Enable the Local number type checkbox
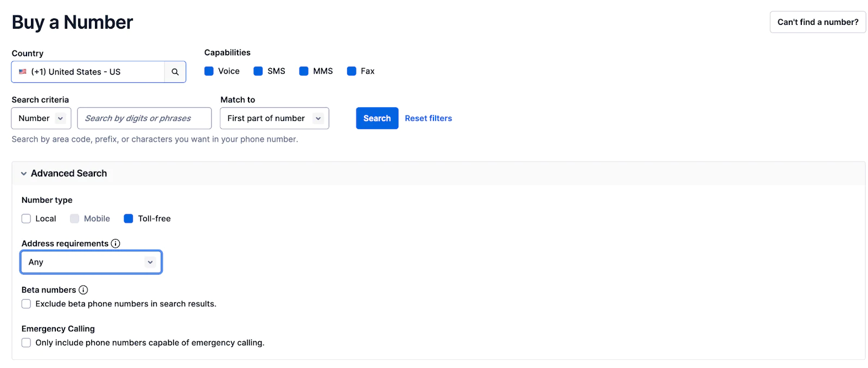This screenshot has height=368, width=868. 26,218
